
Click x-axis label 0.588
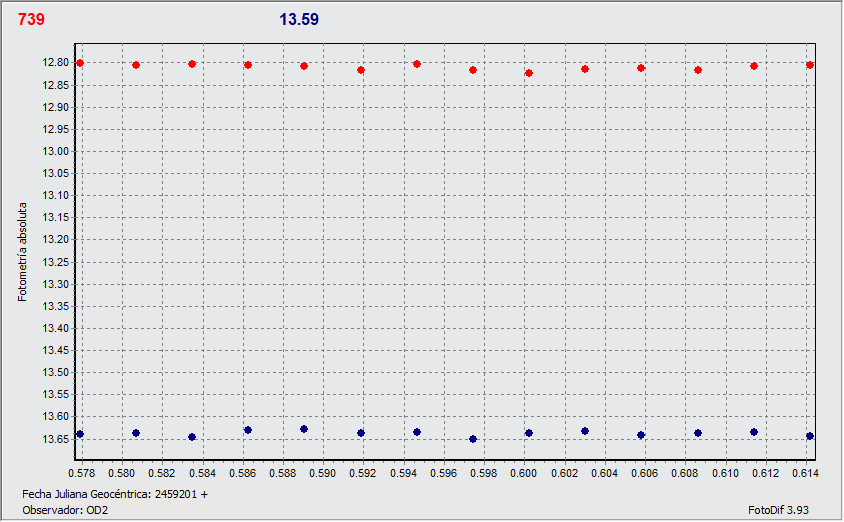283,473
